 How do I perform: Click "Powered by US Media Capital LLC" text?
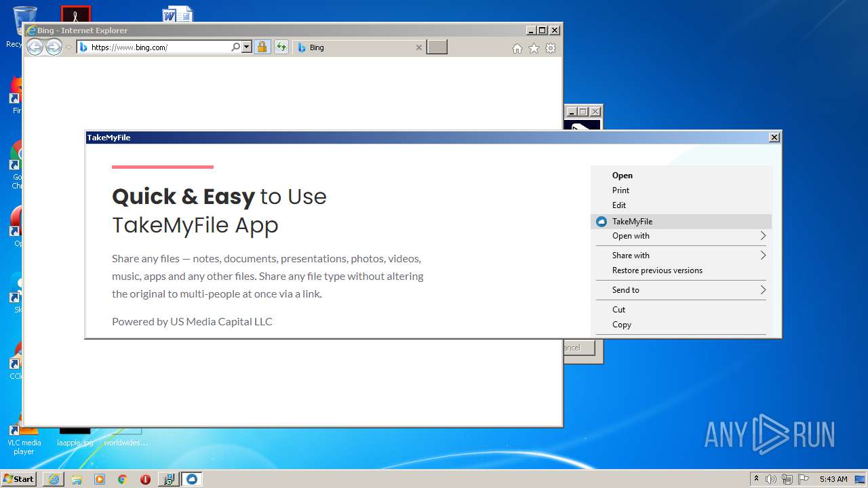click(192, 321)
